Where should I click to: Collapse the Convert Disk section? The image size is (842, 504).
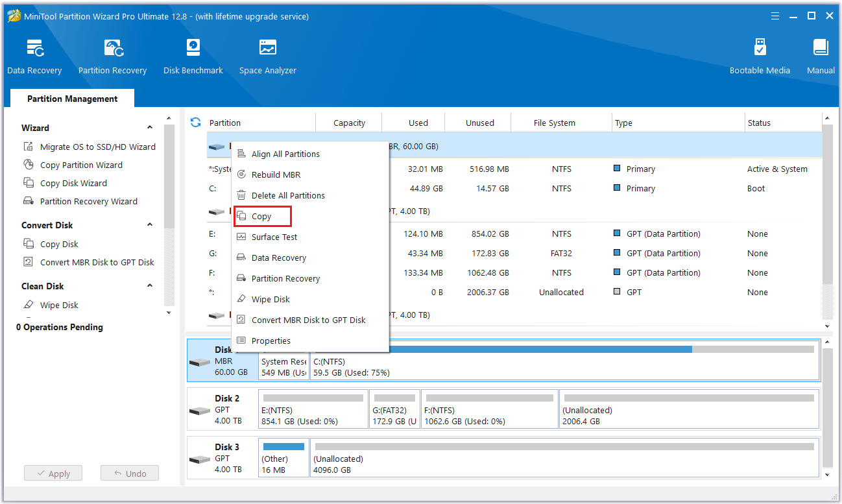pyautogui.click(x=150, y=225)
